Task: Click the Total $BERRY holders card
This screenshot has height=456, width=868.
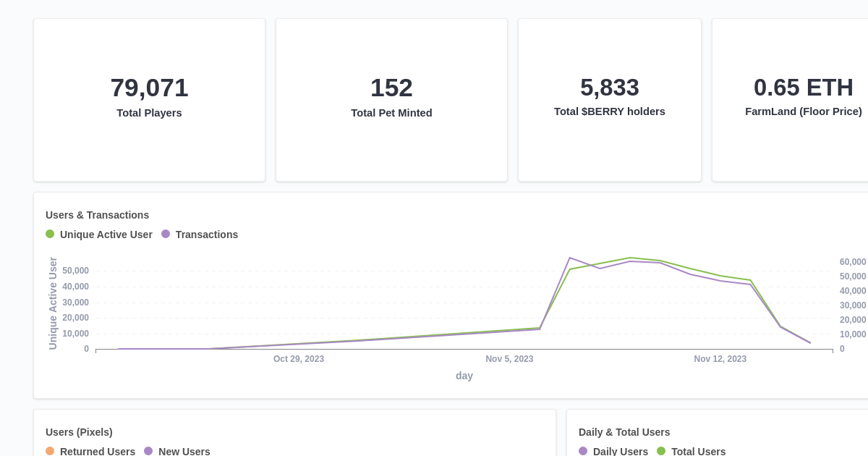Action: click(609, 99)
